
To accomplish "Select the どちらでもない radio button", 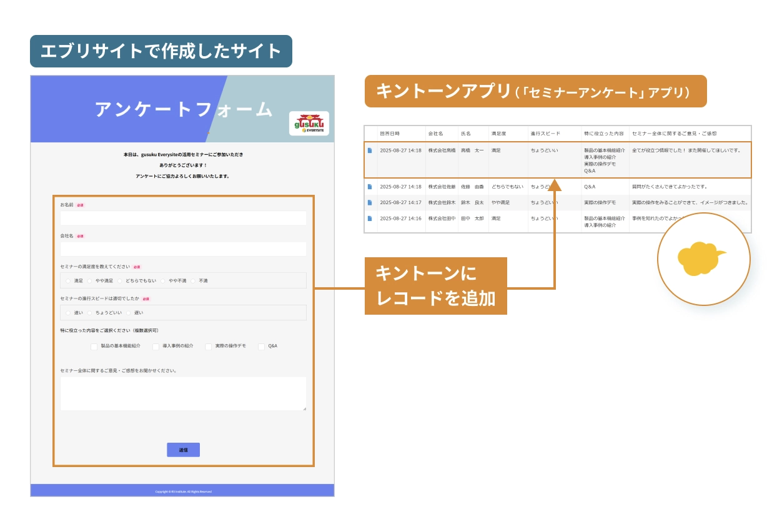I will (x=120, y=281).
